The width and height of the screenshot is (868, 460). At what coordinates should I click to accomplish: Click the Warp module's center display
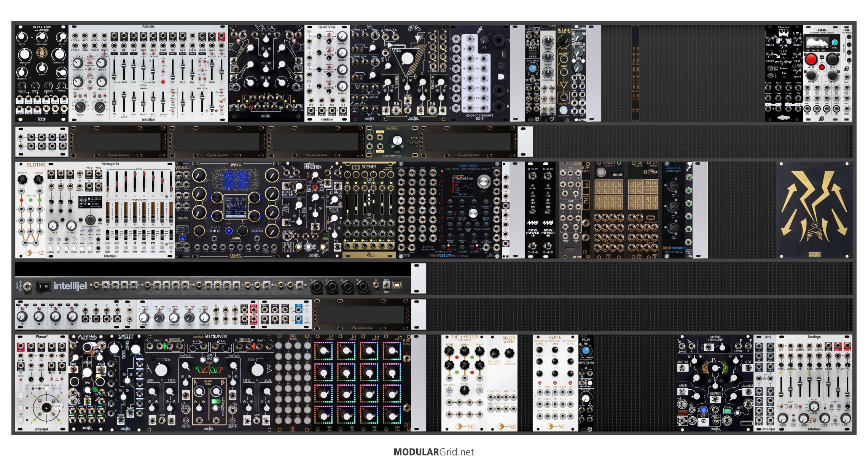click(236, 207)
